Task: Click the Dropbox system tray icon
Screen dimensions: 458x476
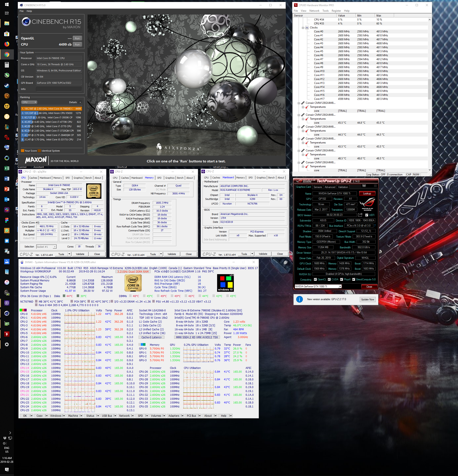Action: tap(5, 438)
